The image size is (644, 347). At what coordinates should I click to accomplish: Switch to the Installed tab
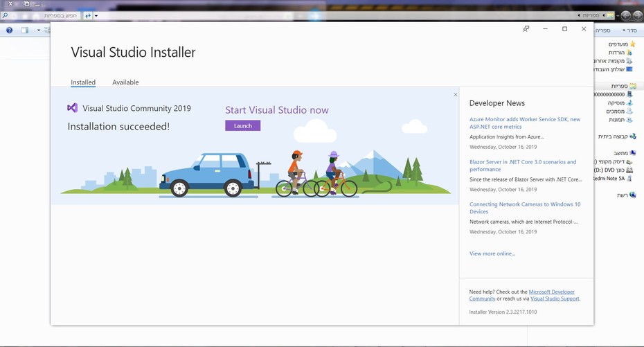[x=83, y=82]
